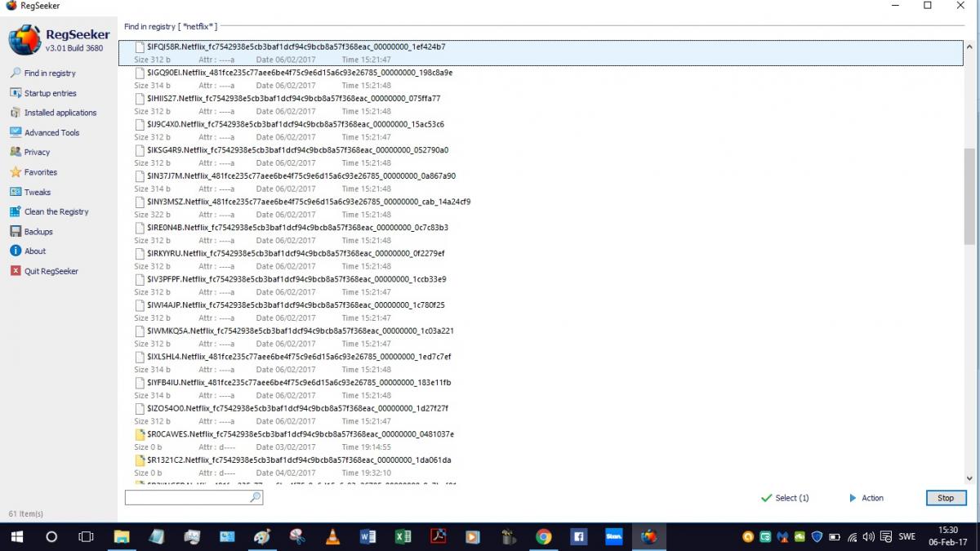Click the Cortana circle on the taskbar
This screenshot has height=551, width=980.
51,537
